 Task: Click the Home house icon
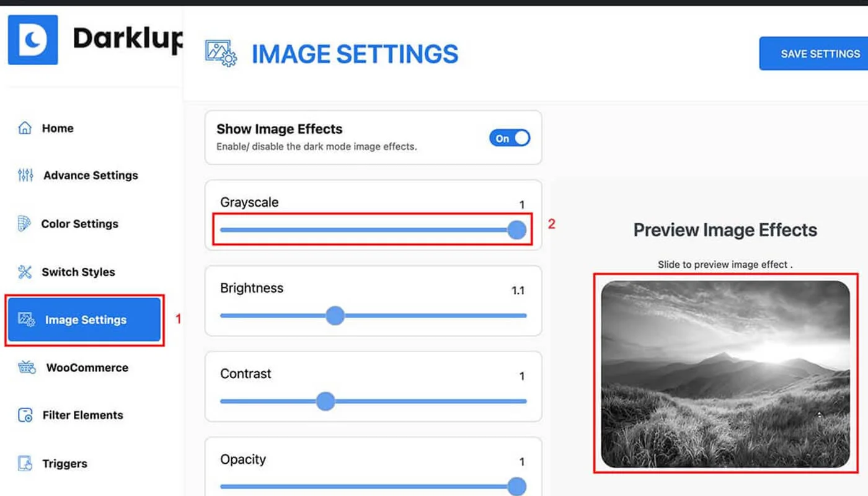coord(25,128)
